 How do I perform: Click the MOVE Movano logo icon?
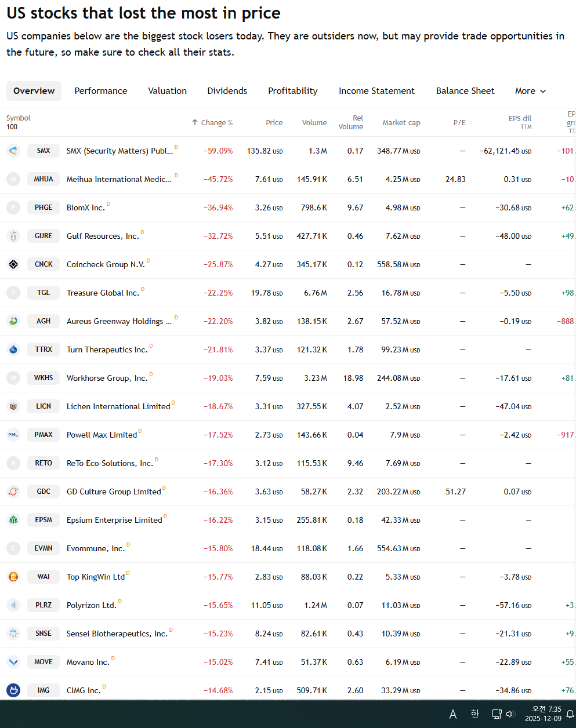(13, 662)
